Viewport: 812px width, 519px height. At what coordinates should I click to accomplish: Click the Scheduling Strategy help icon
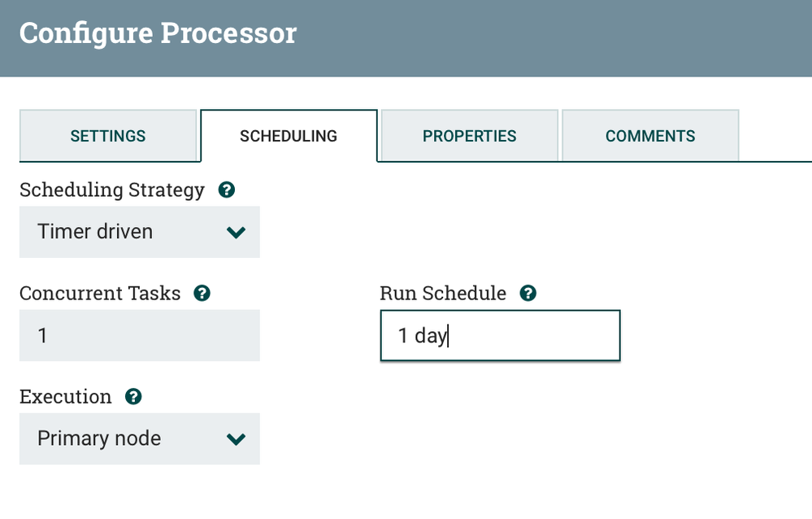pyautogui.click(x=228, y=190)
